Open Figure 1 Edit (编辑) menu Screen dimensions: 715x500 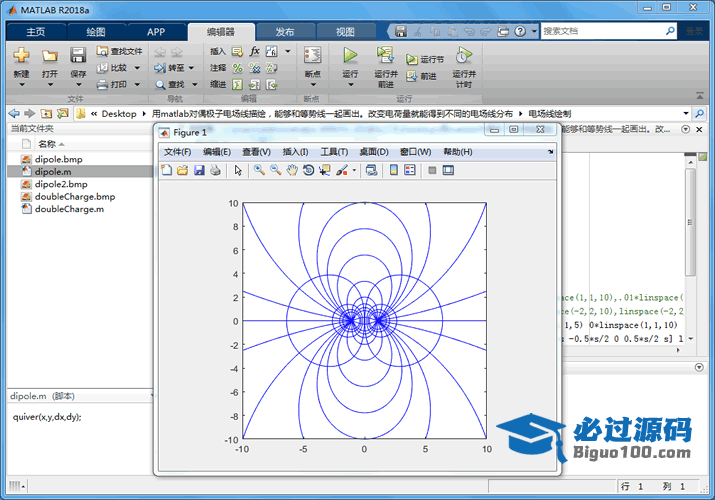tap(217, 152)
